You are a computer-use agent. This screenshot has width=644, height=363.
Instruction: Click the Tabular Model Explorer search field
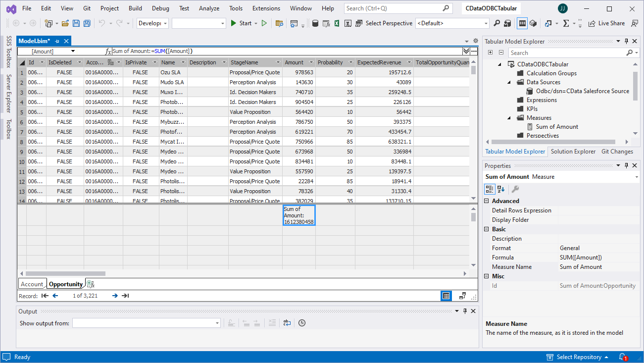pyautogui.click(x=566, y=52)
